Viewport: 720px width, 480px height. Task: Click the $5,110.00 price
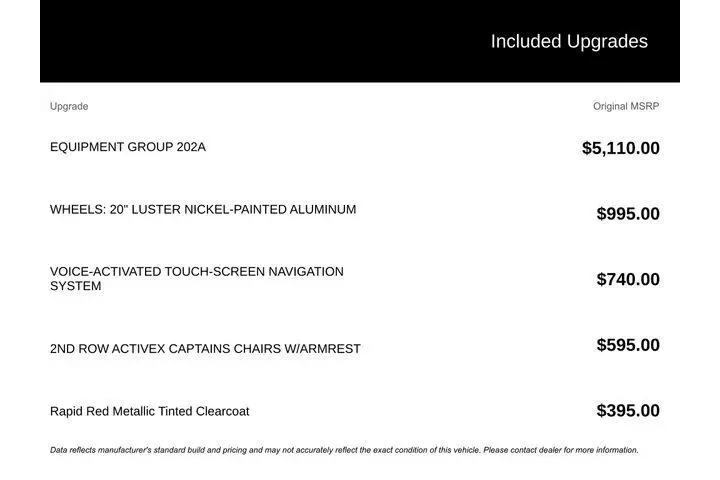[620, 148]
